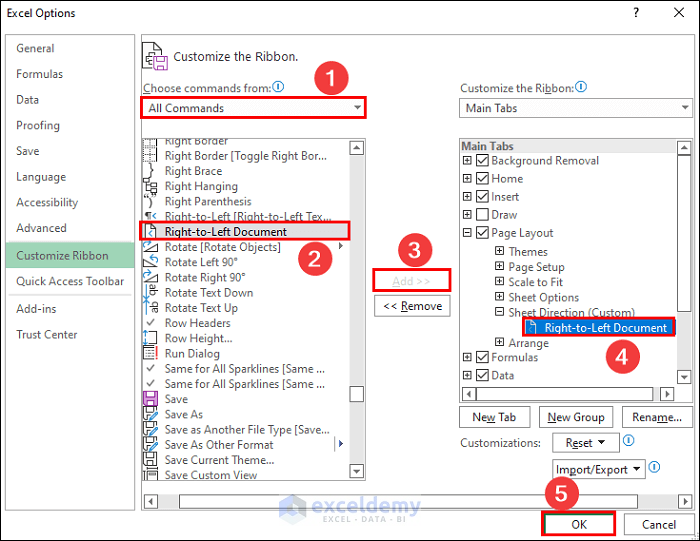Click the Rotate Objects command icon
This screenshot has width=700, height=541.
150,247
